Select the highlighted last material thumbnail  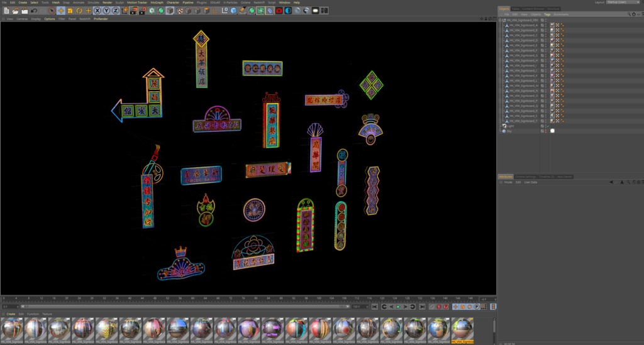(x=462, y=331)
